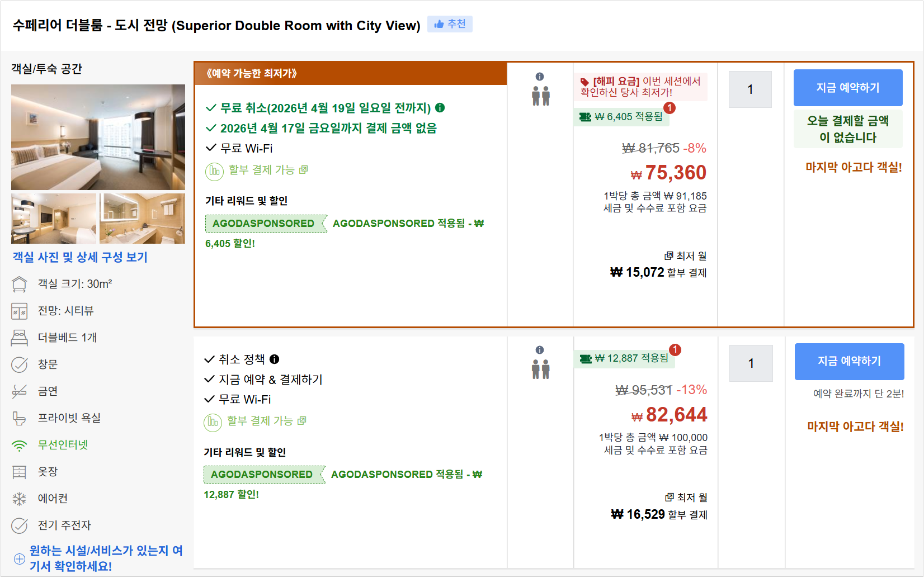The height and width of the screenshot is (578, 924).
Task: Click the installment icon in second offer
Action: 213,422
